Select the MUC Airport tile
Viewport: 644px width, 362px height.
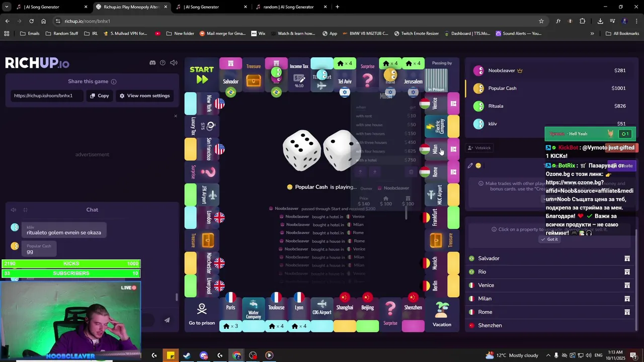coord(442,195)
